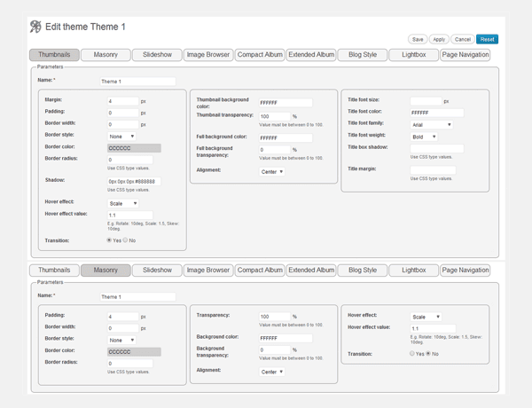Viewport: 532px width, 408px height.
Task: Open Thumbnails Hover effect dropdown
Action: 123,203
